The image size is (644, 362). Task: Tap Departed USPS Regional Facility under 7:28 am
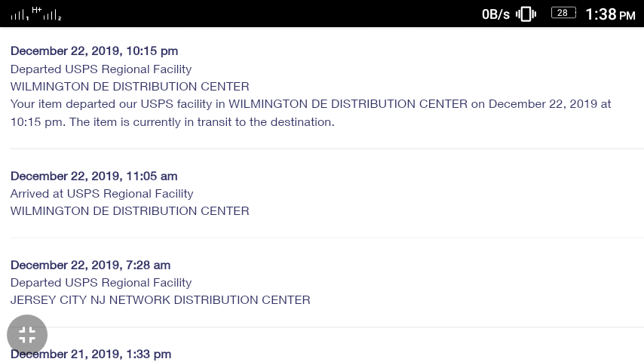point(101,283)
